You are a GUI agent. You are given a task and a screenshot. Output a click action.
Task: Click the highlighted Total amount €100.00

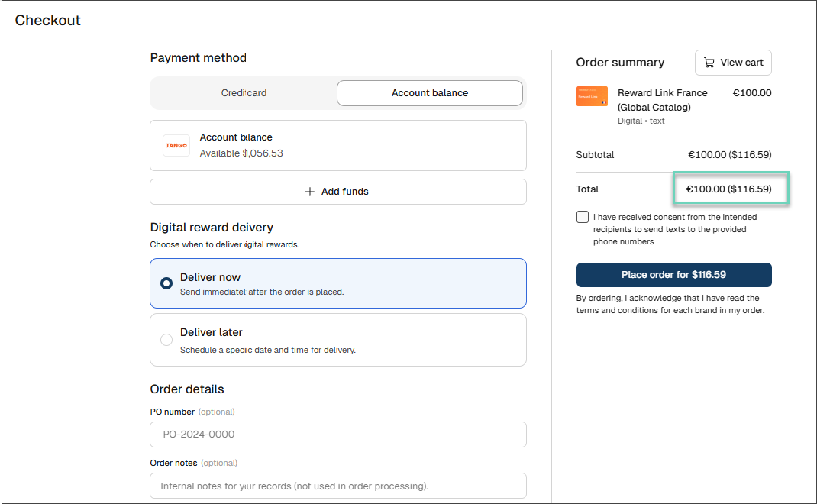tap(705, 189)
